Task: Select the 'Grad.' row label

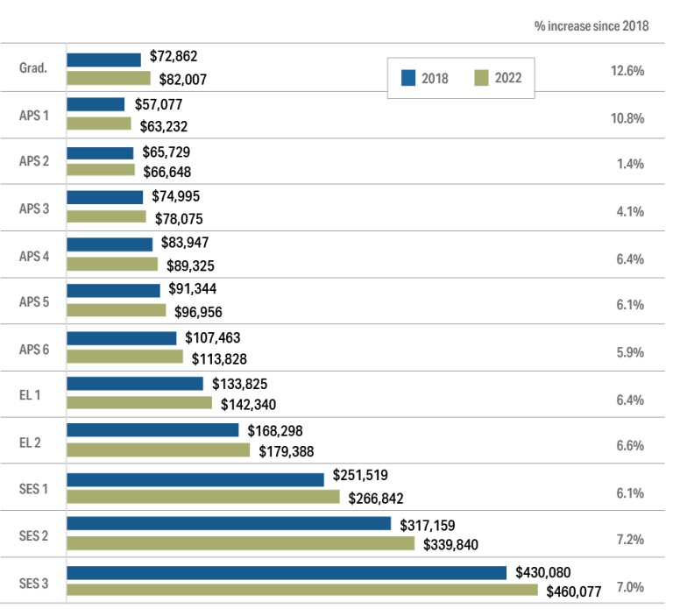Action: click(x=33, y=67)
